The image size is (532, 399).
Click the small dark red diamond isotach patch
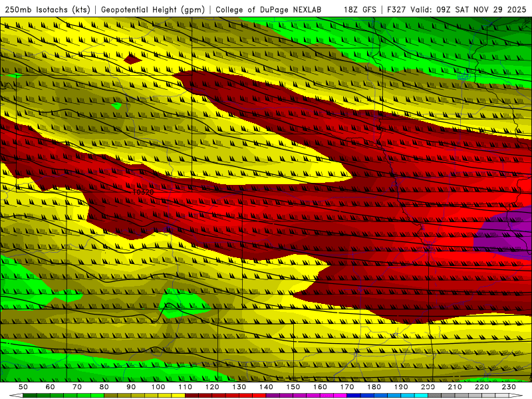[132, 59]
